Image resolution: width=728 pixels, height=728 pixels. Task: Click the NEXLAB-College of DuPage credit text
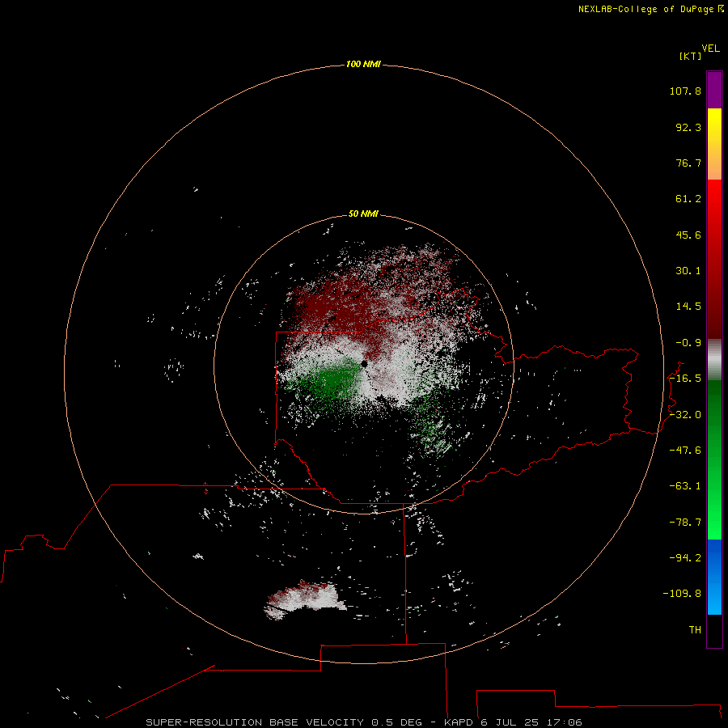[650, 9]
